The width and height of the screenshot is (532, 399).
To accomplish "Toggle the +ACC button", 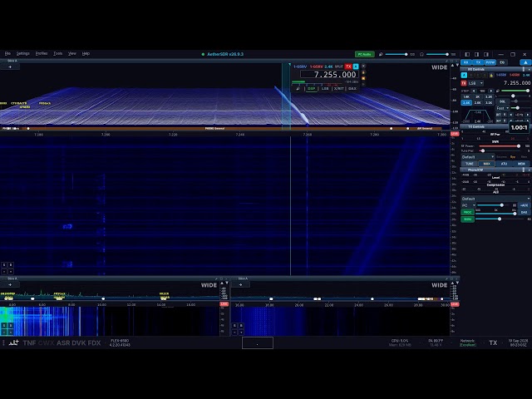I will point(525,205).
